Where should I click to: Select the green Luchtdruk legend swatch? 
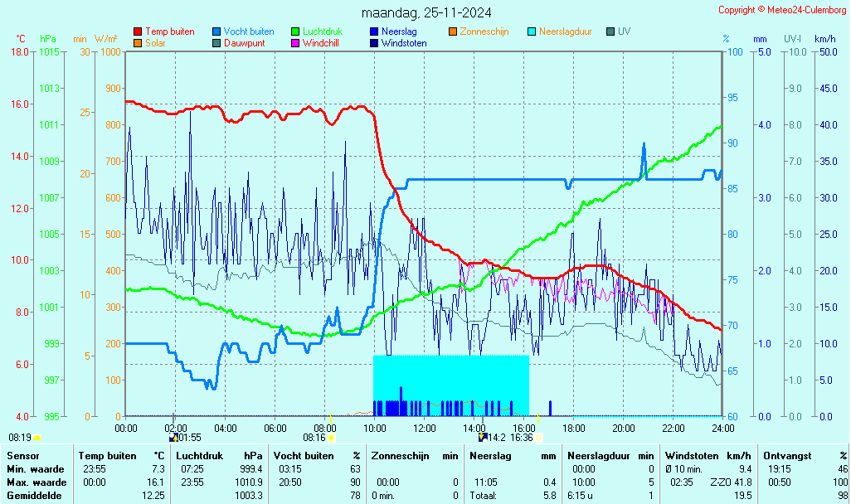[295, 32]
